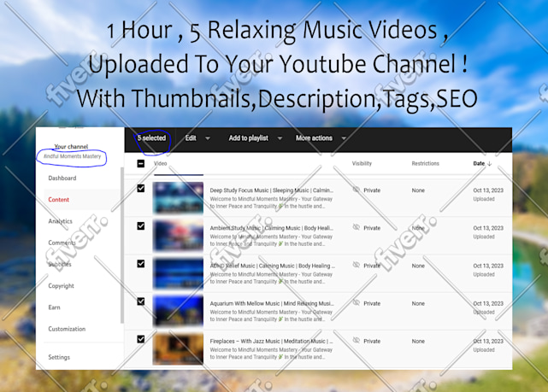Open Settings in the sidebar
This screenshot has width=548, height=392.
[x=59, y=357]
